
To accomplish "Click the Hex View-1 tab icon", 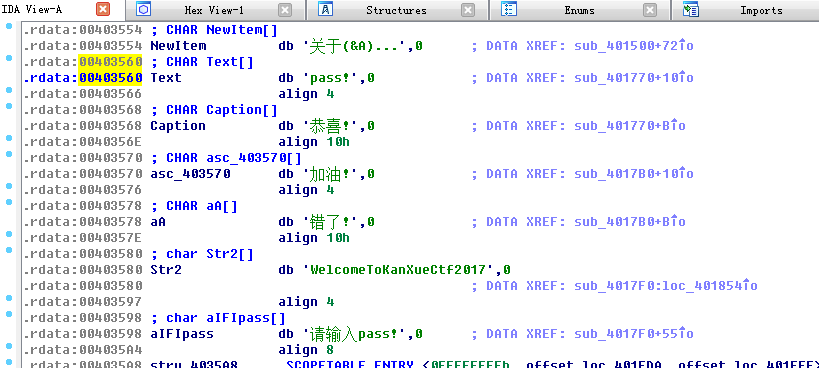I will coord(144,9).
